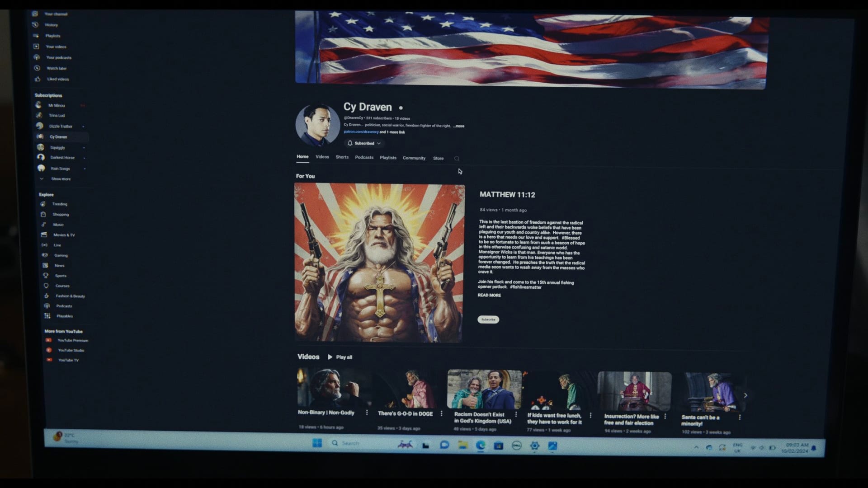Open the Sports section
The image size is (868, 488).
click(60, 276)
